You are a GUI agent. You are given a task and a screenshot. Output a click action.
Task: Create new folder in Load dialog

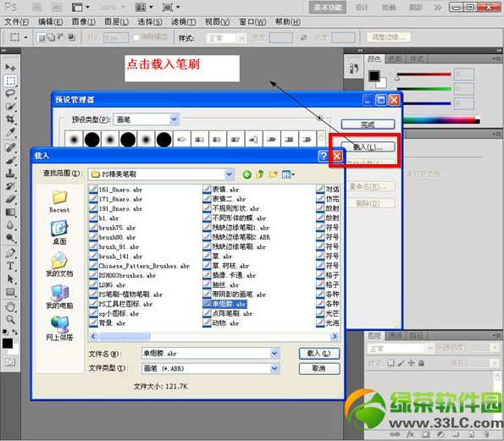[x=274, y=174]
